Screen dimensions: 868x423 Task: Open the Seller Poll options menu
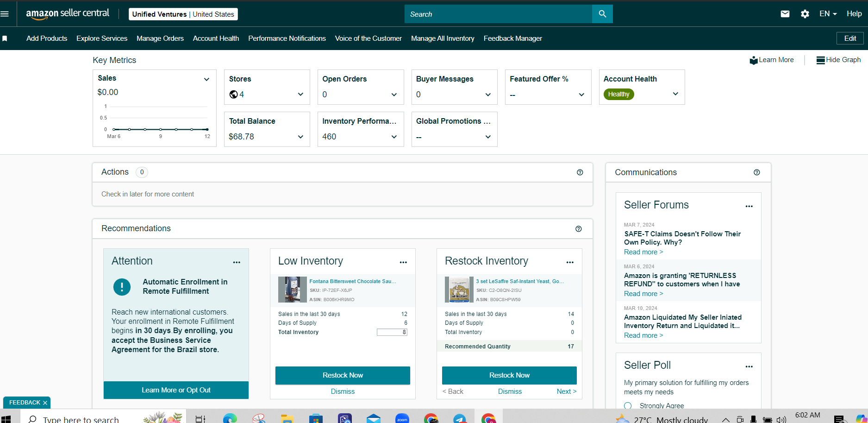click(749, 366)
